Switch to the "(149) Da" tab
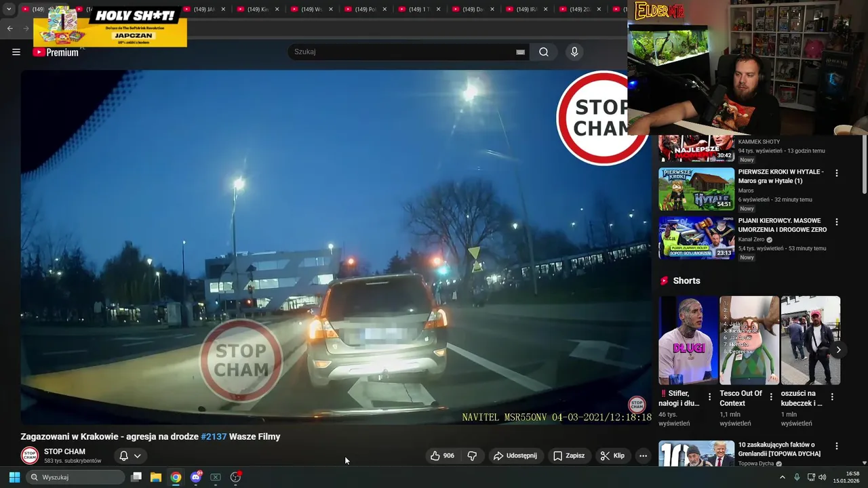Viewport: 868px width, 488px height. (473, 9)
